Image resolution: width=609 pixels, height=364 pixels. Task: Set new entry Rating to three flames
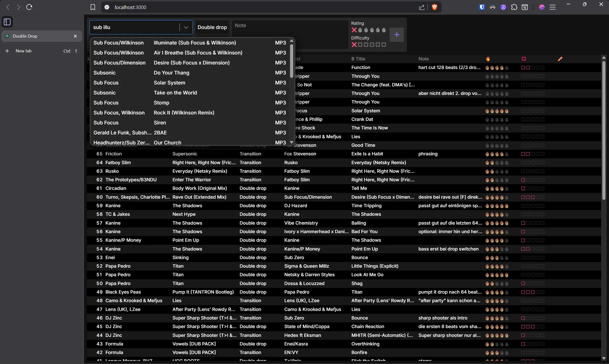pos(372,30)
